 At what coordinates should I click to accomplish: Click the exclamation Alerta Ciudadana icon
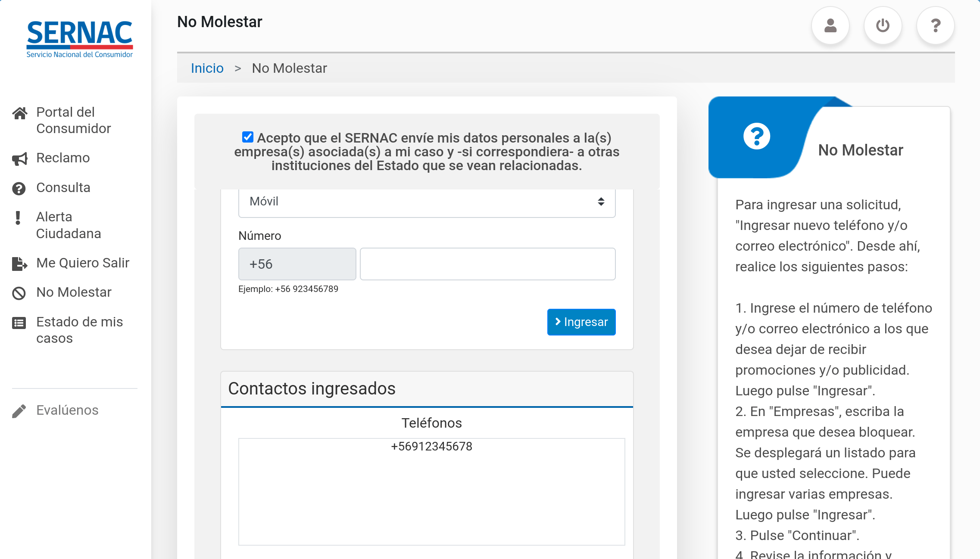tap(18, 218)
